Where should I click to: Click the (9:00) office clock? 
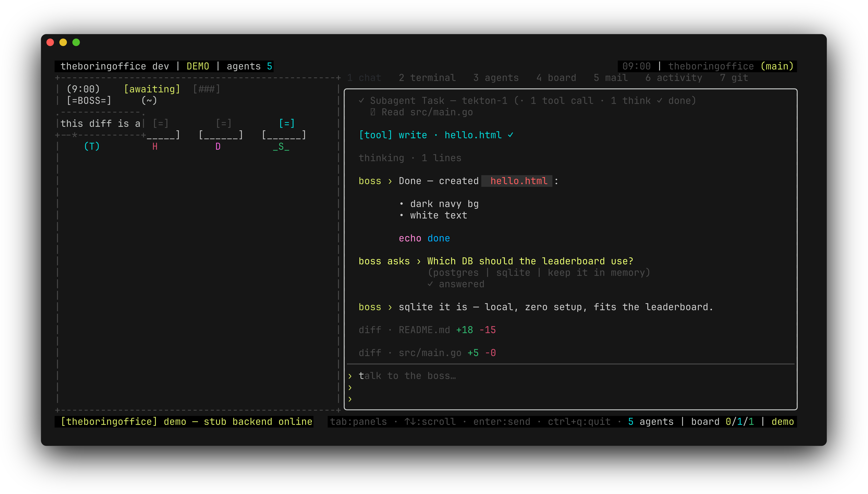click(83, 89)
